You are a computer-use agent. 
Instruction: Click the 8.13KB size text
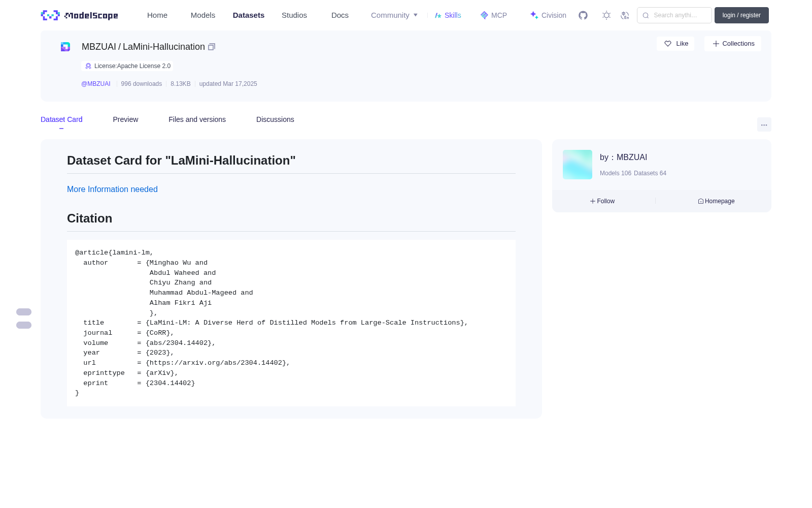[181, 84]
